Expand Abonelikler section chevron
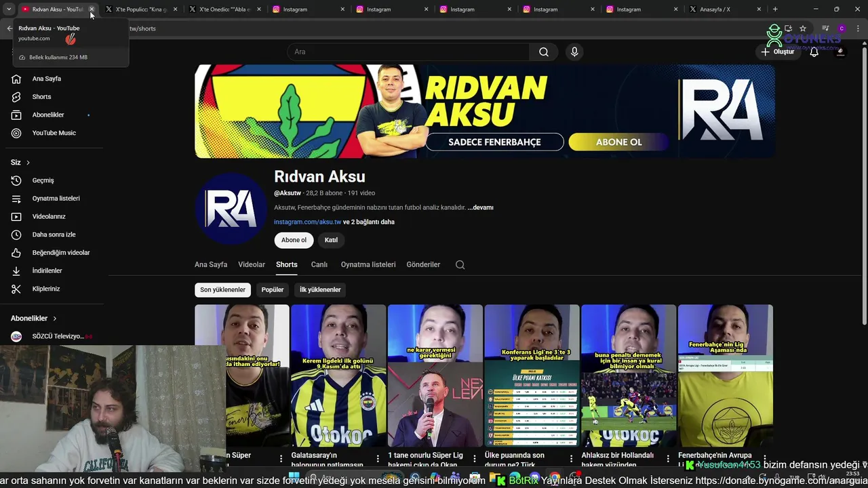868x488 pixels. 55,319
